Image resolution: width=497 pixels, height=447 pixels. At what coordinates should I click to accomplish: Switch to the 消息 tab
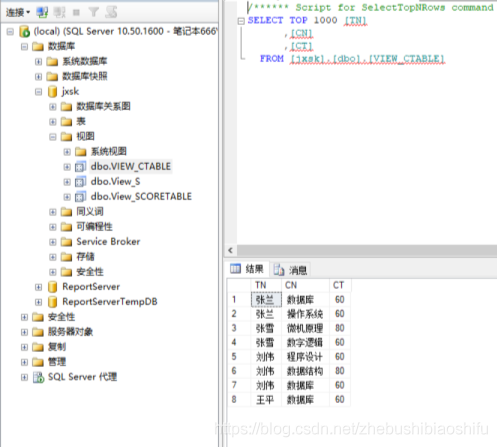(290, 269)
